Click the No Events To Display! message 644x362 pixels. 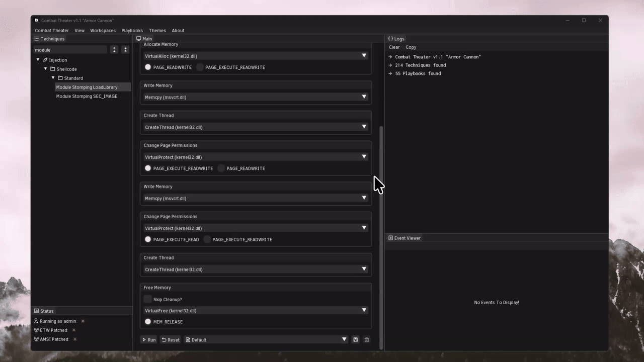(497, 303)
